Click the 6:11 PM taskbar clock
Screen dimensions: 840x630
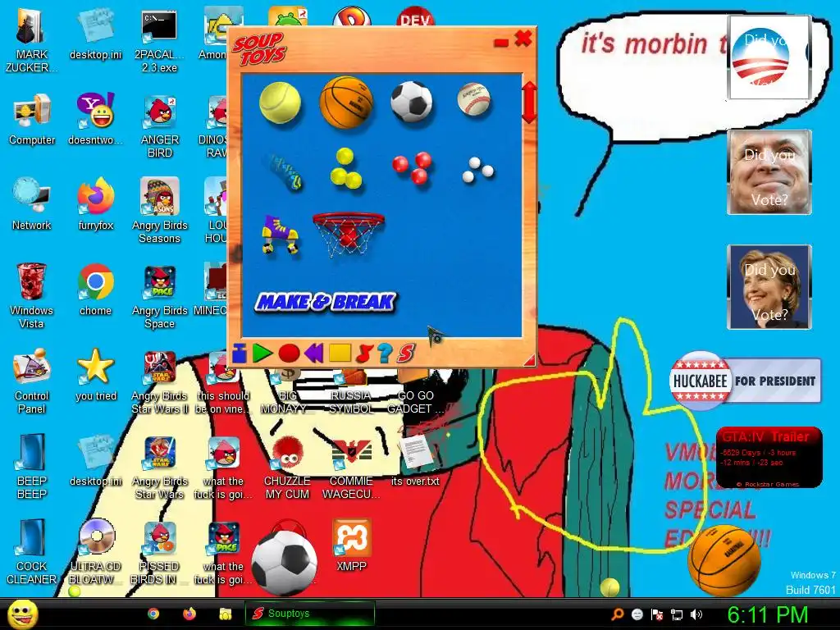(x=767, y=615)
